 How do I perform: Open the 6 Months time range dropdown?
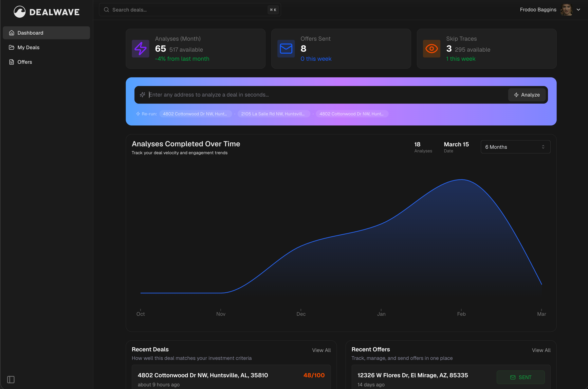pos(515,147)
